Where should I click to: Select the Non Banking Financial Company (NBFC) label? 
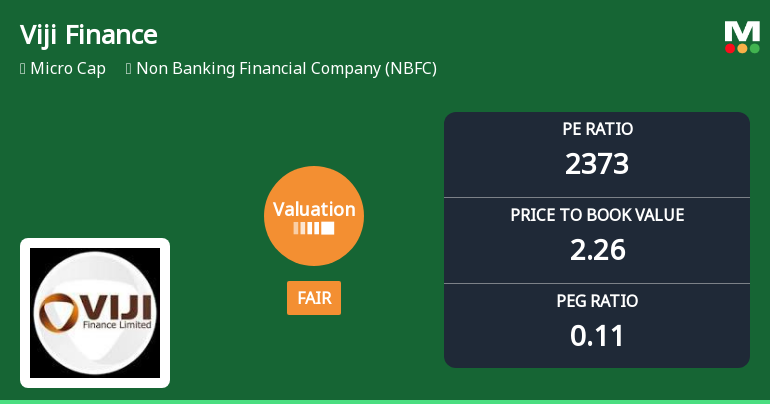[x=286, y=69]
